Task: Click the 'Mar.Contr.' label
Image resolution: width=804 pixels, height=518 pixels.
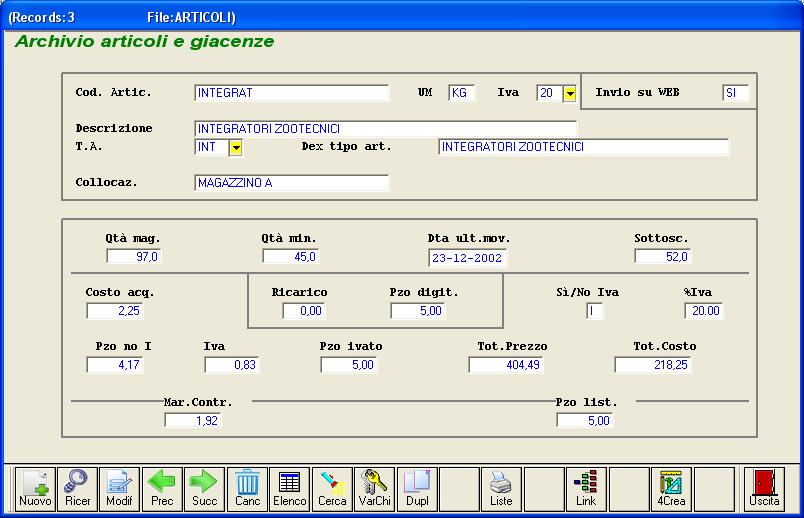Action: click(x=198, y=403)
